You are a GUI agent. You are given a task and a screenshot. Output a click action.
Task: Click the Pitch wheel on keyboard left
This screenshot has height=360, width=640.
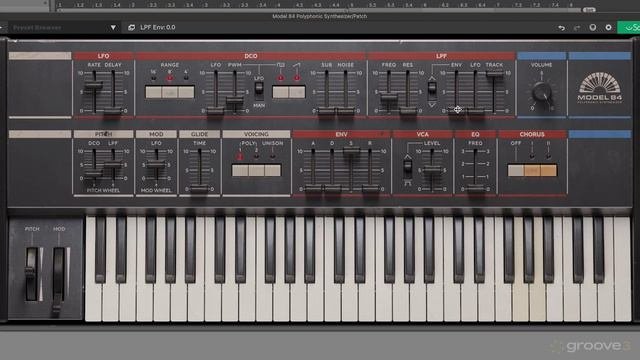[x=31, y=274]
